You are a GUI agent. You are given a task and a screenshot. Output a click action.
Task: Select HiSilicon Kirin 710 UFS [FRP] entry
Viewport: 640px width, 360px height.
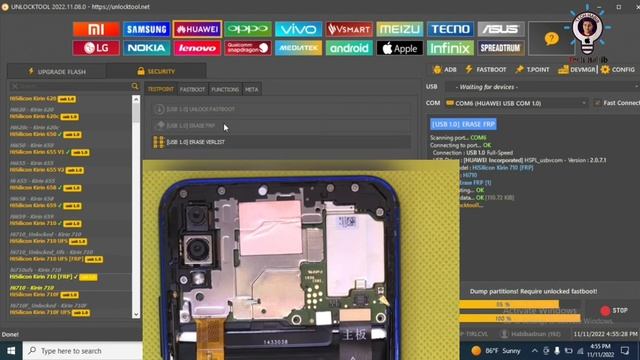(56, 259)
